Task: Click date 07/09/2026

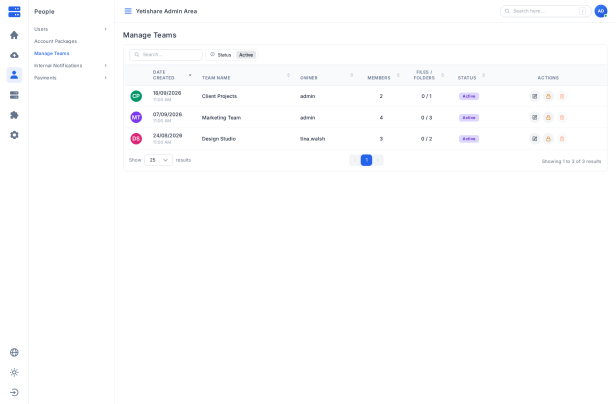Action: click(x=167, y=114)
